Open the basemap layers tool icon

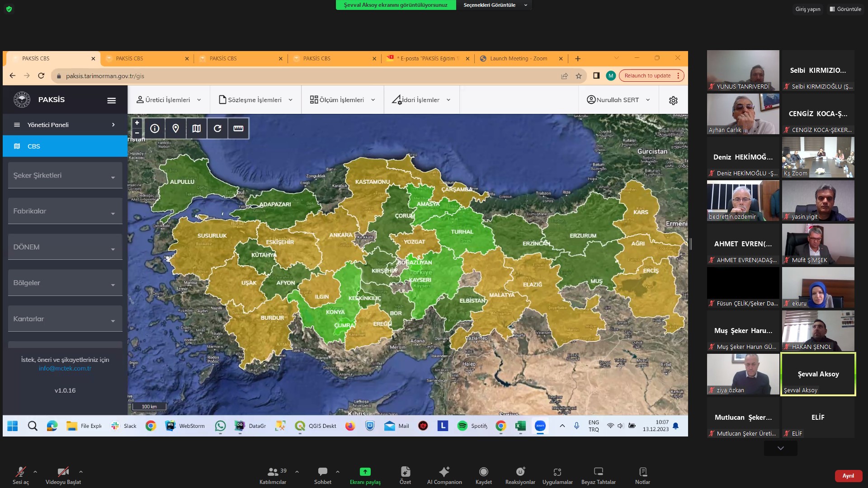[196, 129]
